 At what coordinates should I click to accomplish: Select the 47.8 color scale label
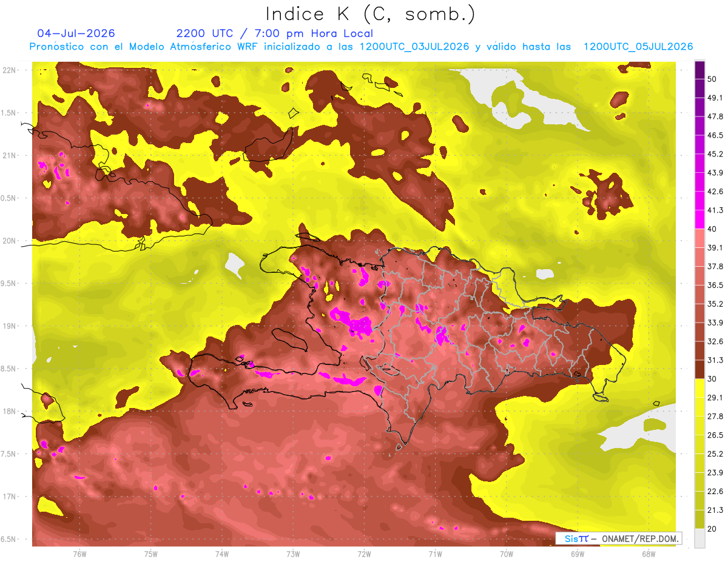715,117
